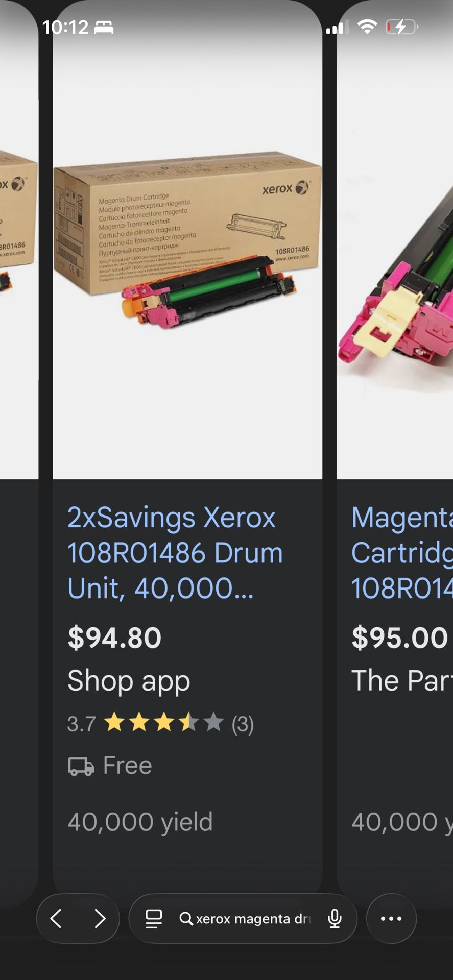
Task: Tap the delivery truck shipping icon
Action: pyautogui.click(x=81, y=766)
